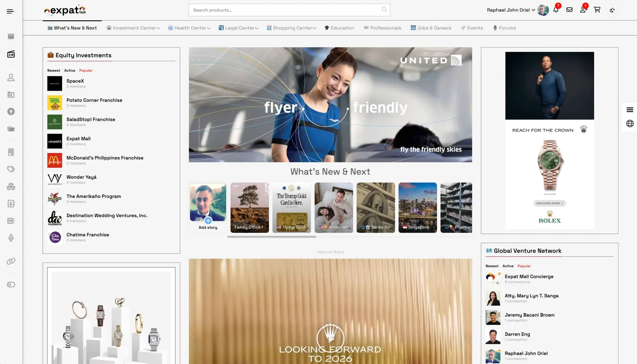Click the globe icon on right edge

click(x=630, y=123)
